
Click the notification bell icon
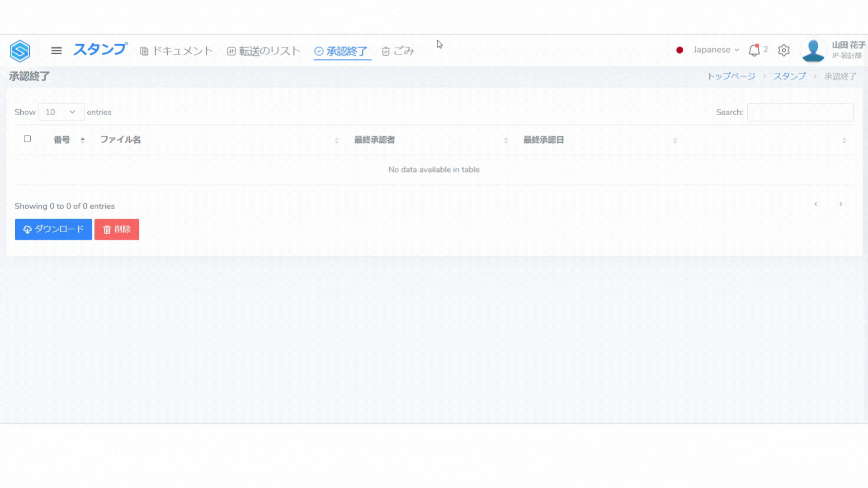coord(754,50)
